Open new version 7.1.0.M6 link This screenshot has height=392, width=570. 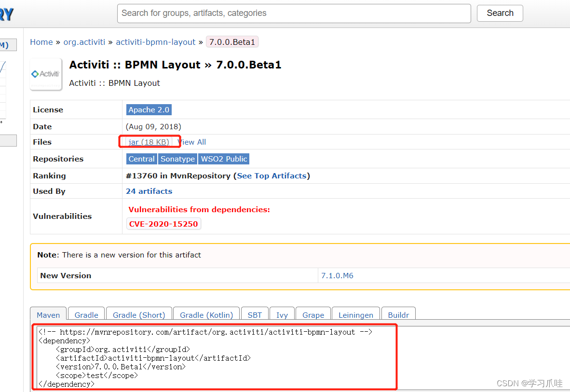tap(338, 276)
